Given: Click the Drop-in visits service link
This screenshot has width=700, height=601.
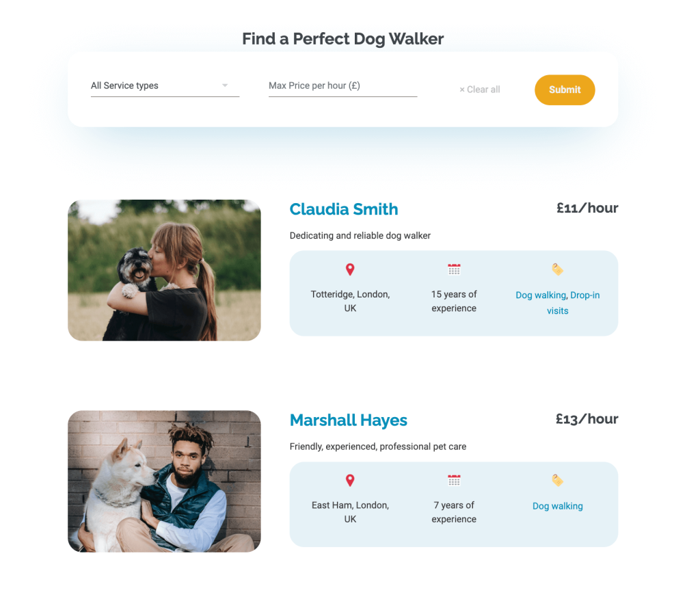Looking at the screenshot, I should click(573, 303).
